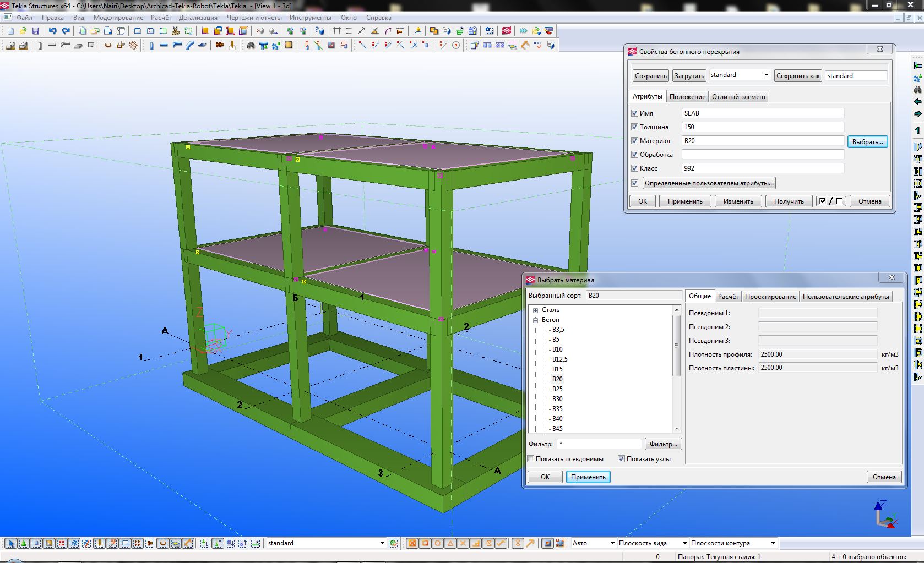
Task: Click the Выбрать... material button
Action: click(867, 142)
